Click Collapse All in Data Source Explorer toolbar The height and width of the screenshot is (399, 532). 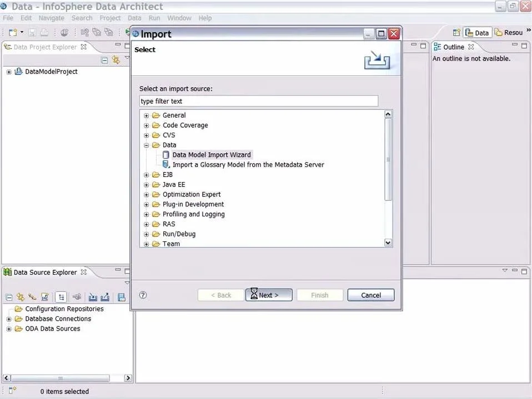(x=9, y=297)
